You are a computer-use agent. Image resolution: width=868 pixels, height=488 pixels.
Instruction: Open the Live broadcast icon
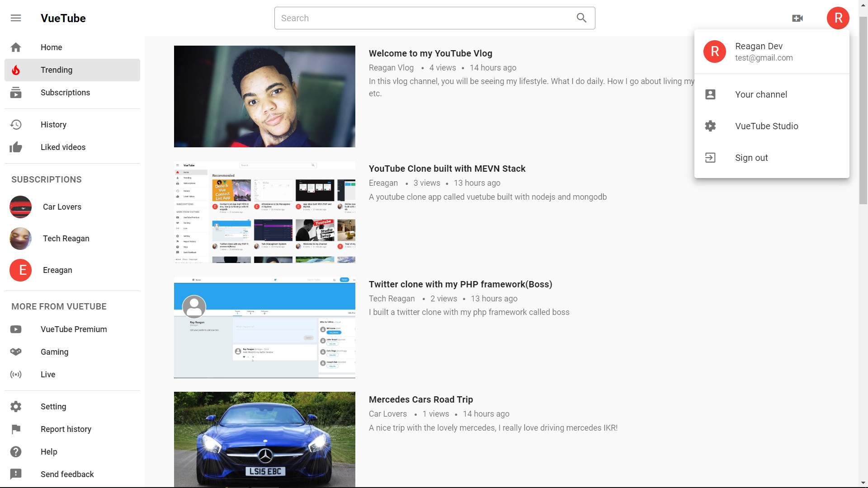coord(16,375)
